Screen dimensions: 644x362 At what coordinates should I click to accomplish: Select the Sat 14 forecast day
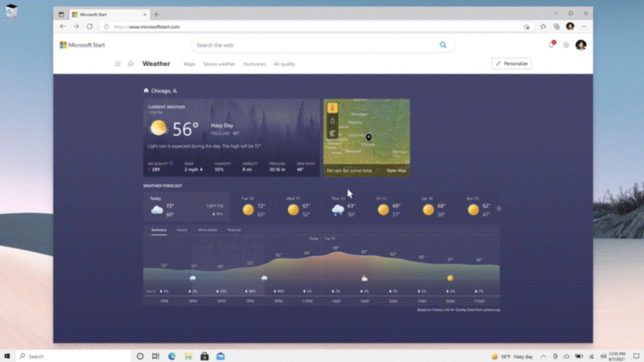(x=434, y=207)
